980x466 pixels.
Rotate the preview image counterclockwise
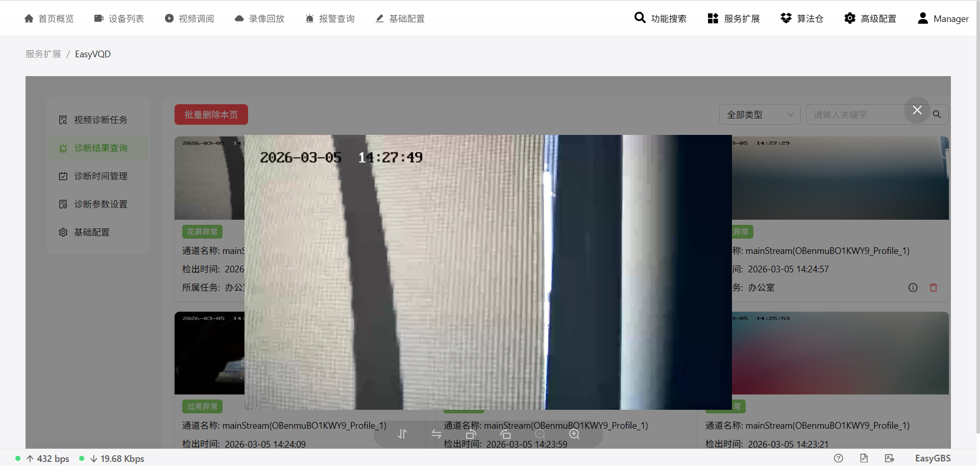tap(471, 434)
